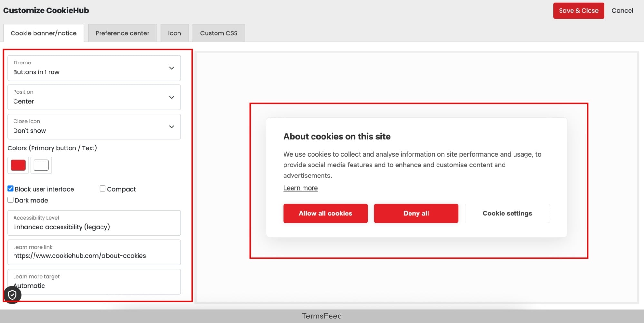This screenshot has width=644, height=323.
Task: Switch to the Cookie banner/notice tab
Action: point(43,33)
